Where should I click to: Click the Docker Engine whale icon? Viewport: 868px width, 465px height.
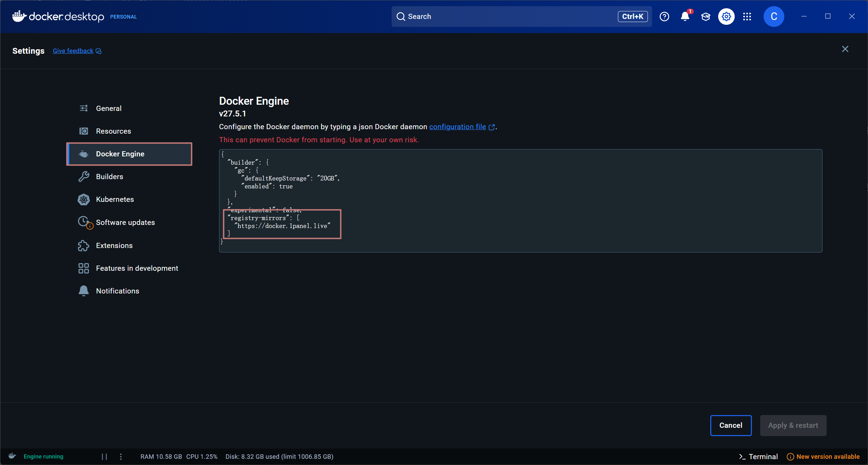pyautogui.click(x=84, y=154)
